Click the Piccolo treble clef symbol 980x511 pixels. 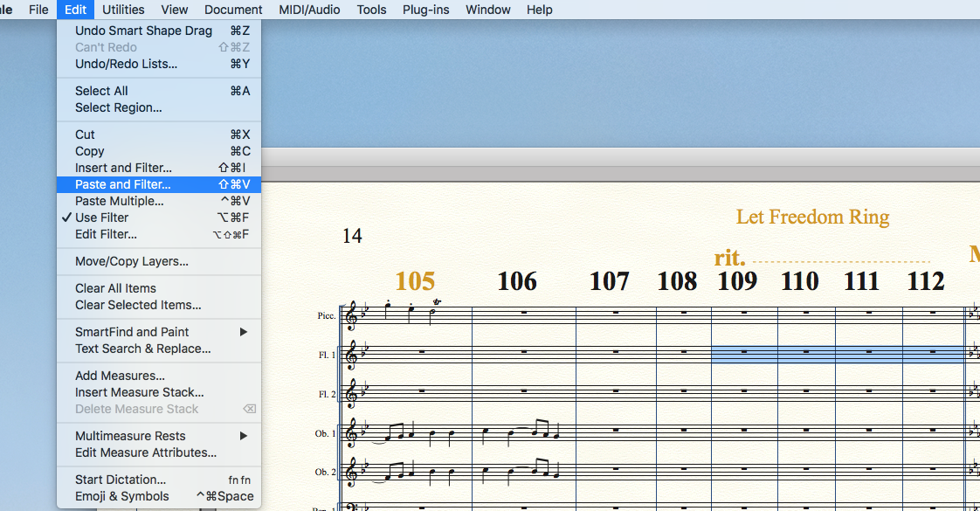click(351, 315)
